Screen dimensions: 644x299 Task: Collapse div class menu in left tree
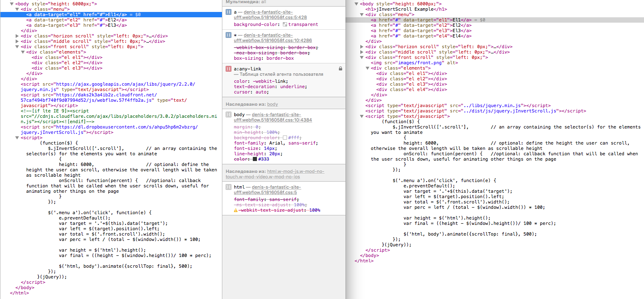pos(17,9)
